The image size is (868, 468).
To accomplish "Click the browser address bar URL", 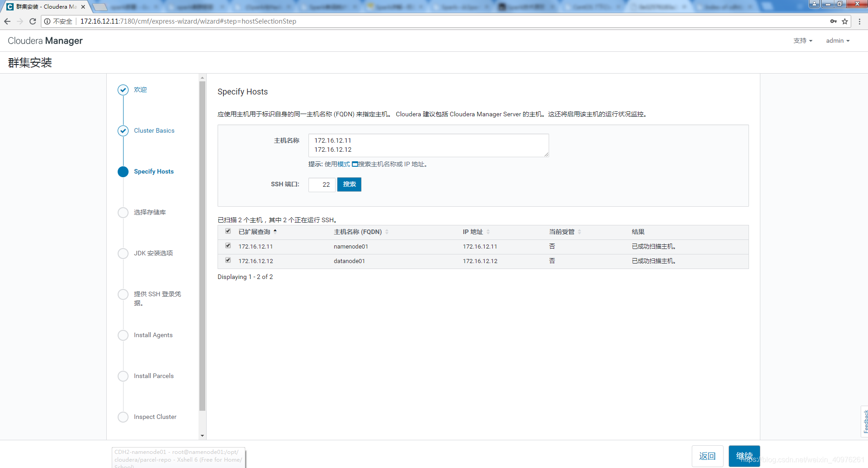I will point(188,21).
